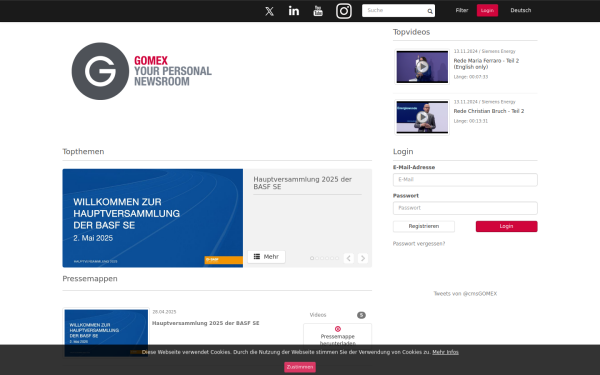Open Pressemappe Hauptversammlung 2025 der BASF SE
Image resolution: width=600 pixels, height=375 pixels.
[205, 323]
